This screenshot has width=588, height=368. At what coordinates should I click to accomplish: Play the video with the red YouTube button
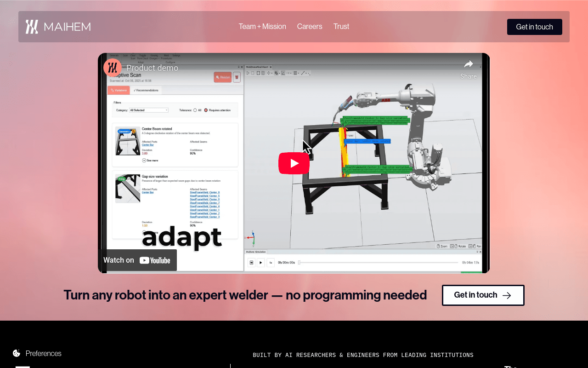(x=294, y=163)
